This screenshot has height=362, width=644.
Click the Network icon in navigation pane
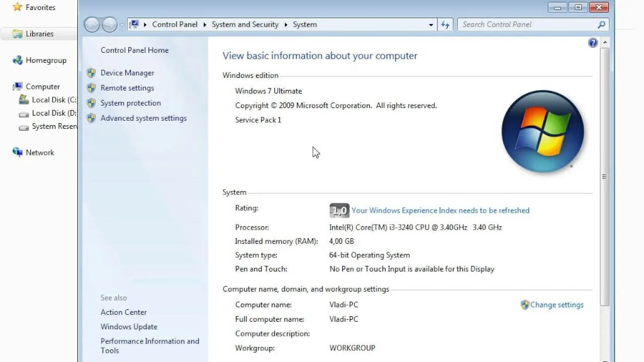(18, 152)
